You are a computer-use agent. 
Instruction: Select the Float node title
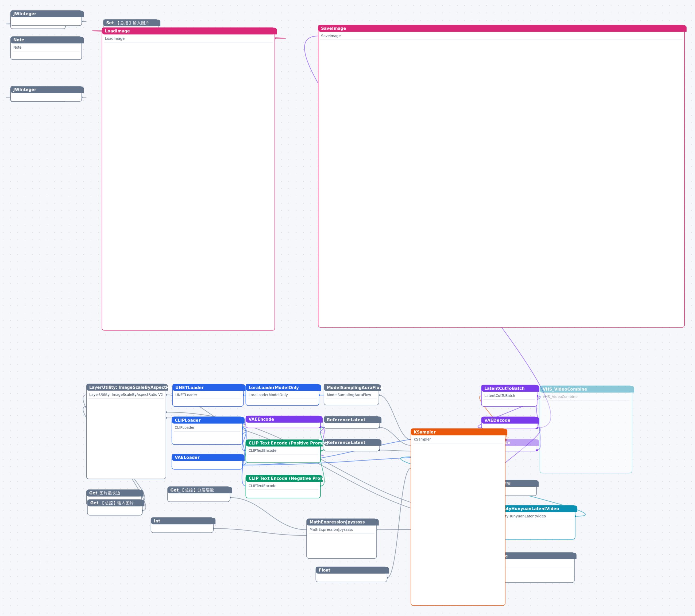(352, 570)
